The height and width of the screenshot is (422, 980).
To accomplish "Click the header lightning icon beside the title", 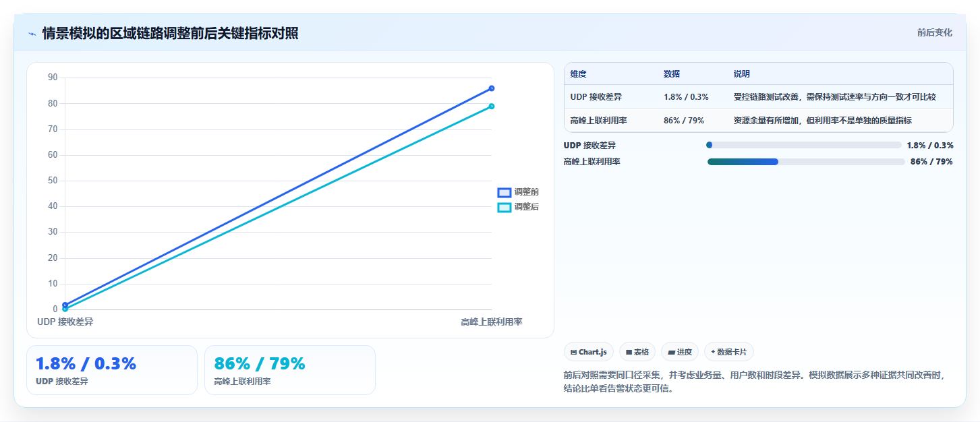I will coord(32,34).
